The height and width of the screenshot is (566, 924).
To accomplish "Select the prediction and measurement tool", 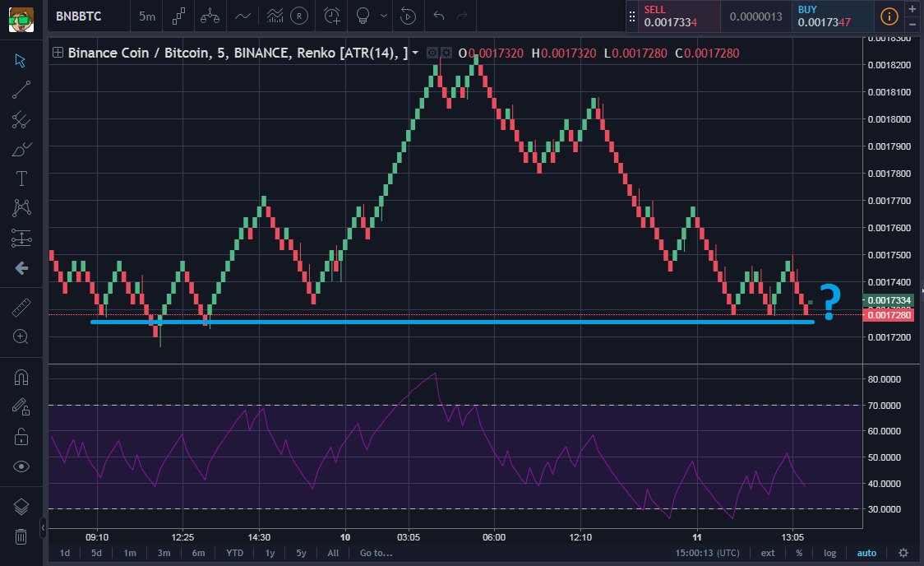I will coord(21,239).
